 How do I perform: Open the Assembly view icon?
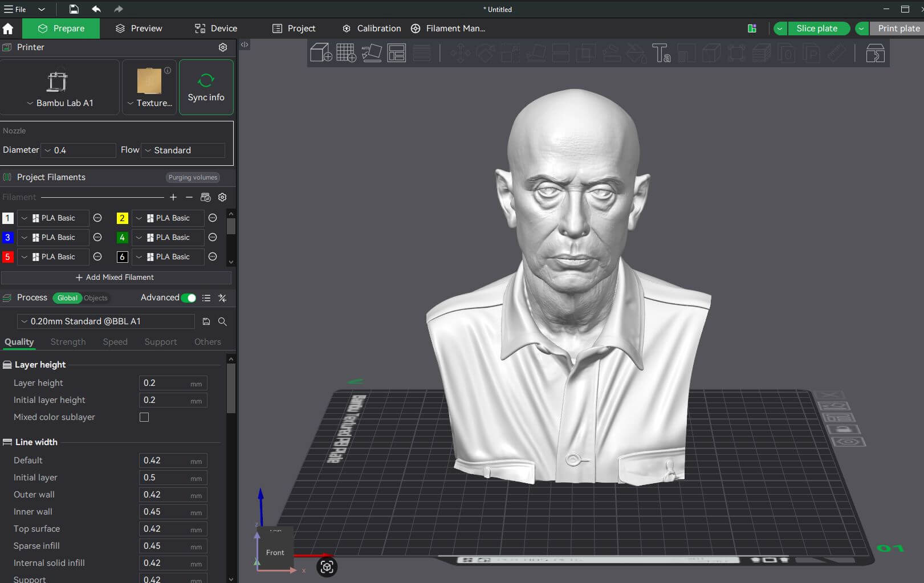(875, 54)
